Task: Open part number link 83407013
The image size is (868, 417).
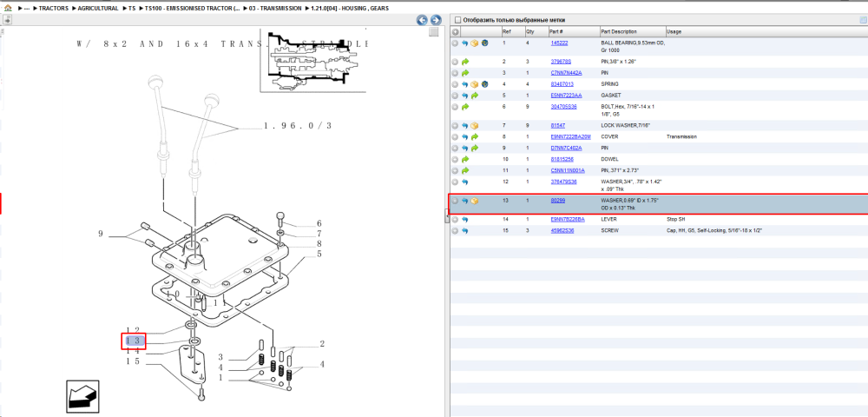Action: click(562, 84)
